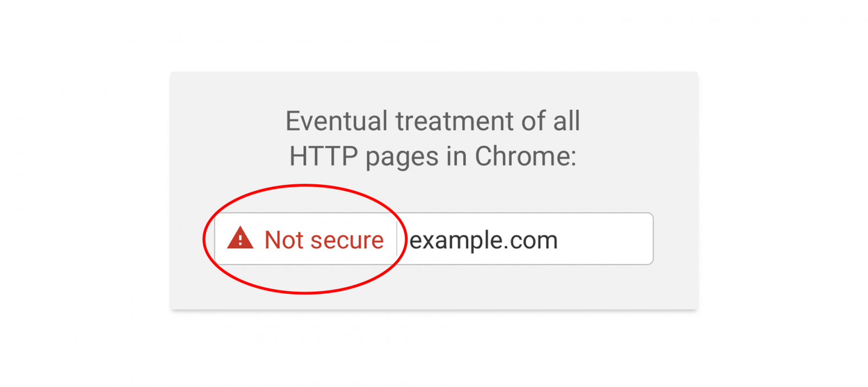Click the red ellipse annotation outline
868x387 pixels.
(305, 185)
